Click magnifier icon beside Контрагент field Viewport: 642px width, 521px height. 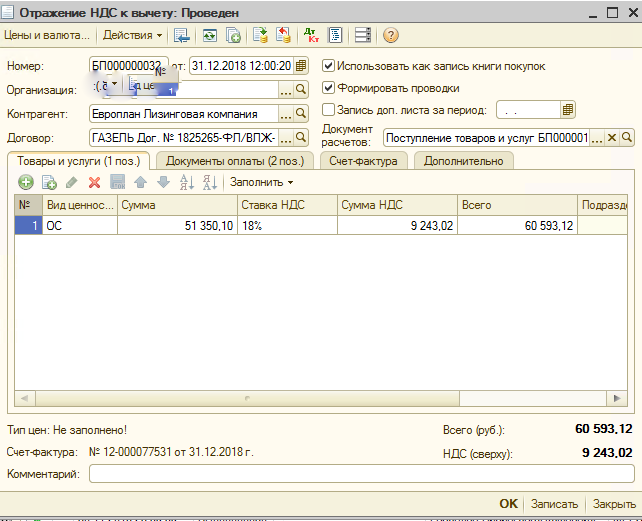tap(300, 114)
